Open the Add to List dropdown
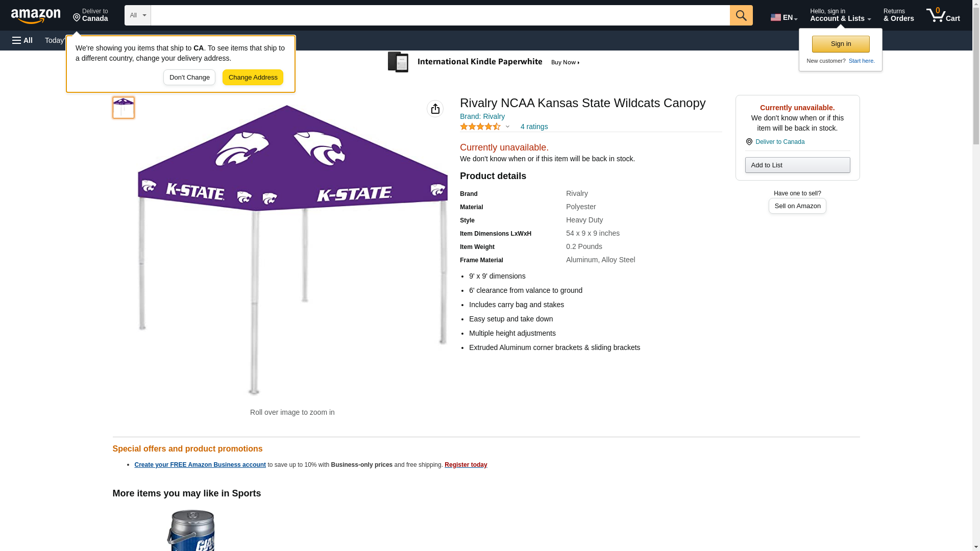980x551 pixels. (797, 165)
